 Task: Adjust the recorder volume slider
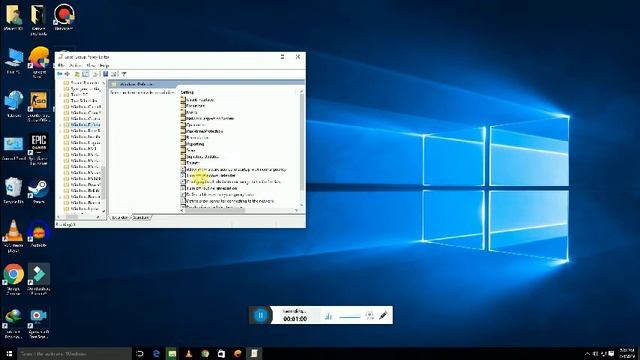[x=349, y=317]
